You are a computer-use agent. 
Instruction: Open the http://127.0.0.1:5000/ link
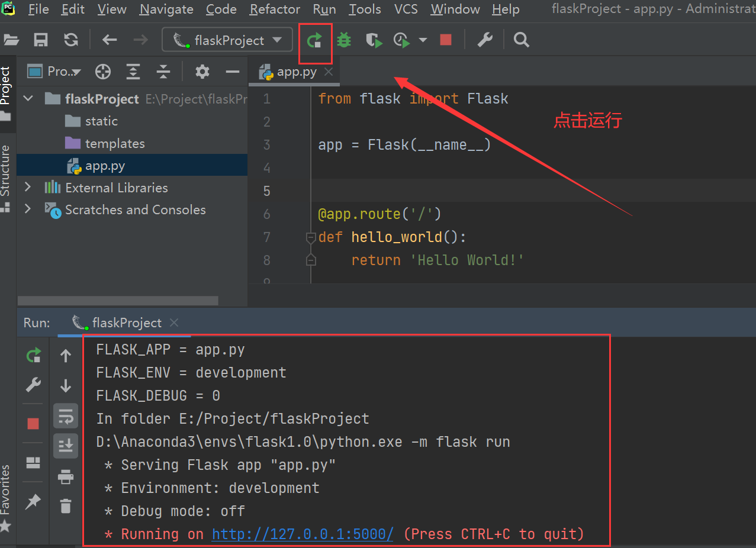[303, 534]
